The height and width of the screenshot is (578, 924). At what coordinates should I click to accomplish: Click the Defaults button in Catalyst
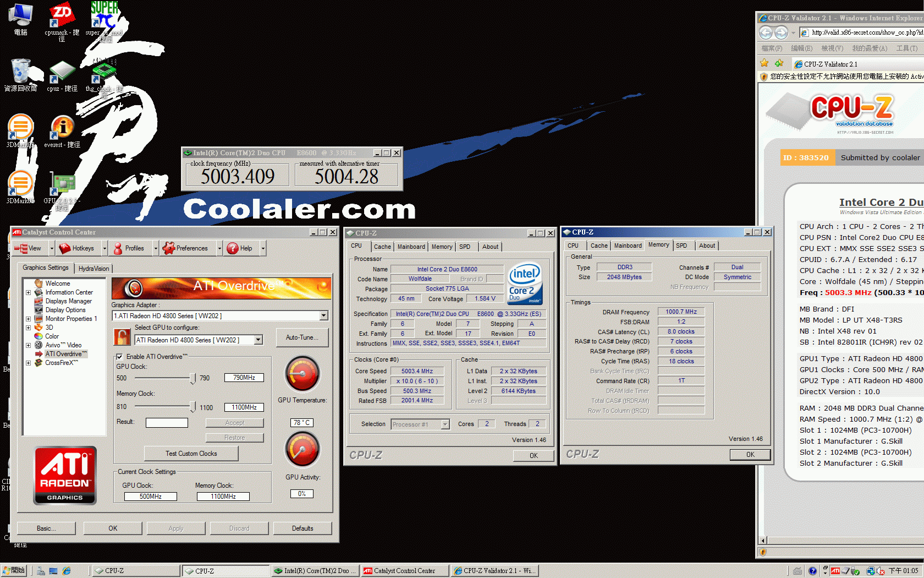(x=302, y=528)
